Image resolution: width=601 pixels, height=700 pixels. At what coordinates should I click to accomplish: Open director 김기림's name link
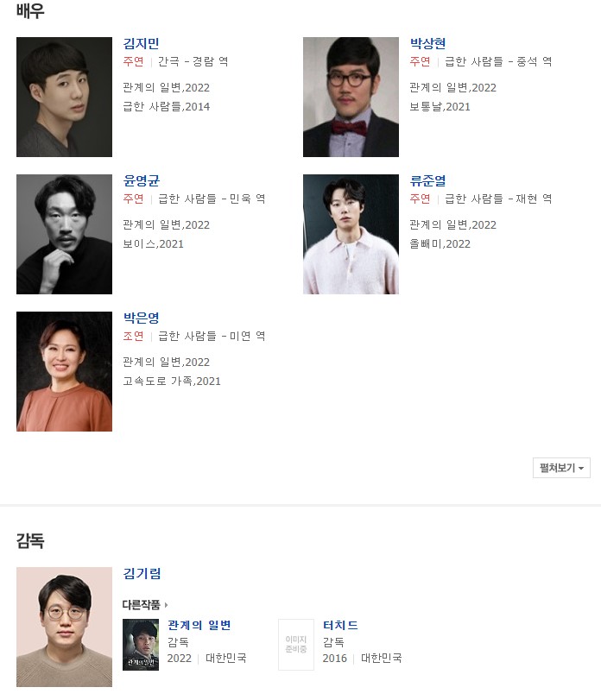pyautogui.click(x=142, y=573)
